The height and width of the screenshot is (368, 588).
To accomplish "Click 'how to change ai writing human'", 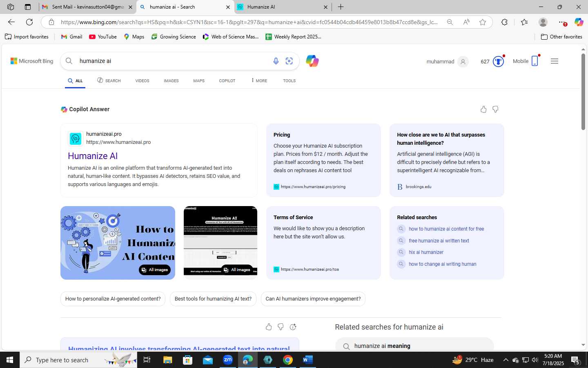I will 442,264.
